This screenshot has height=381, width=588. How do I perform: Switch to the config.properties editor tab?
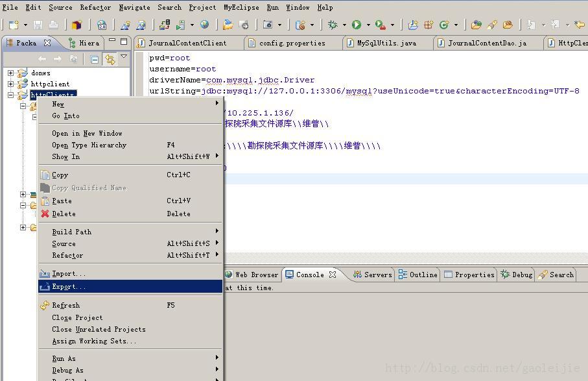coord(292,43)
